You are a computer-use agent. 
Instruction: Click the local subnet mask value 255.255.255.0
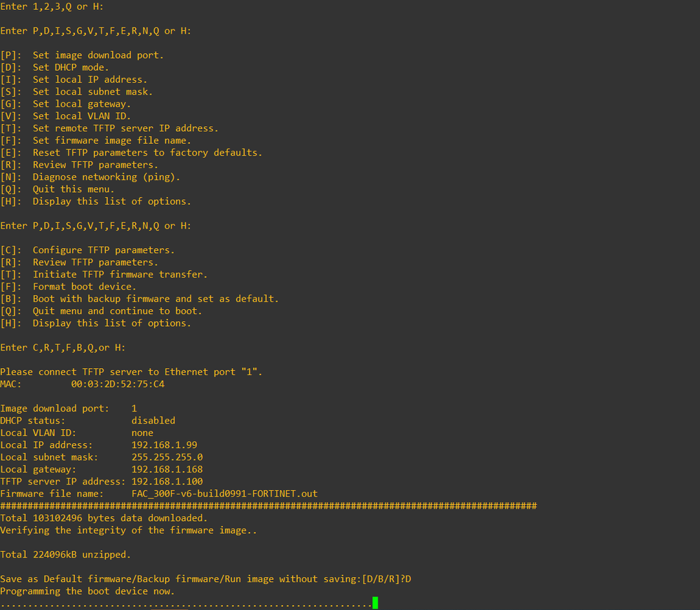tap(167, 457)
